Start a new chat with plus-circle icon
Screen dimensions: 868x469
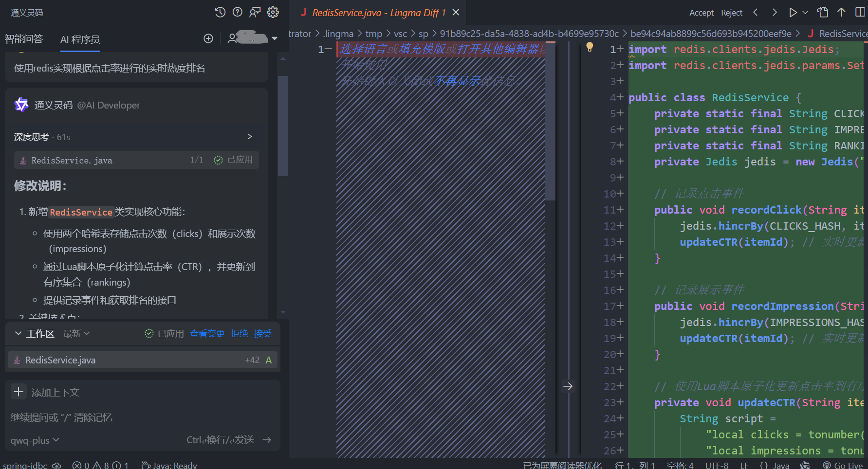coord(208,38)
